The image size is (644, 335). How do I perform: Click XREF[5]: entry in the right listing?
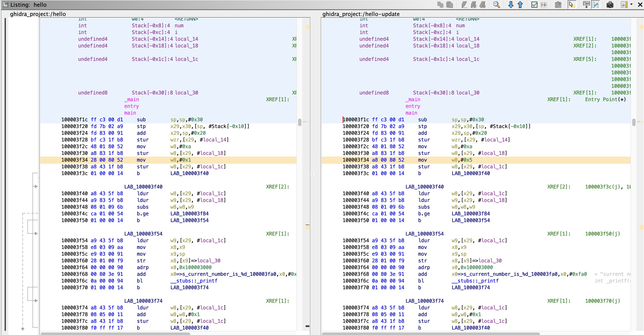(585, 59)
